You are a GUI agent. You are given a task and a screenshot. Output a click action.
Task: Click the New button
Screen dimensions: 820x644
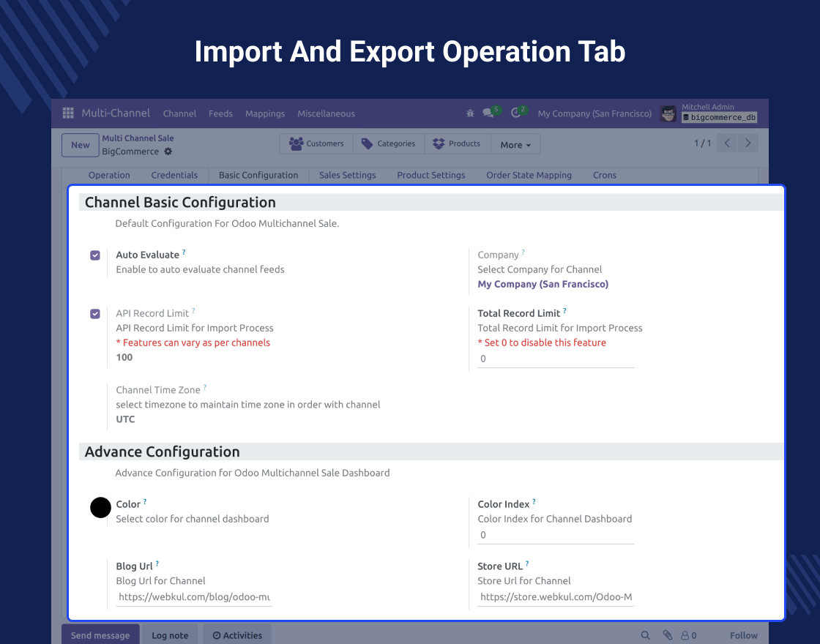tap(81, 145)
